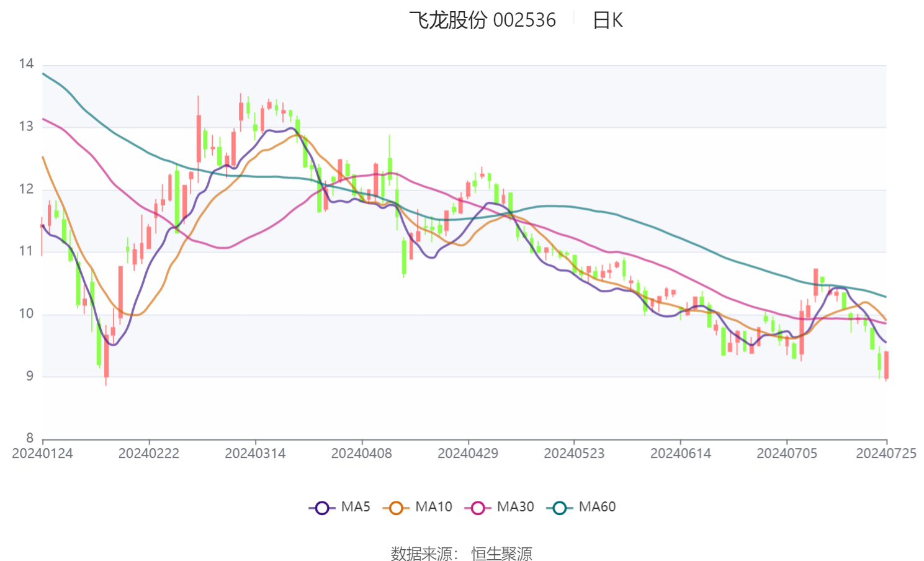This screenshot has height=561, width=924.
Task: Click the x-axis date label 20240523
Action: pos(574,454)
